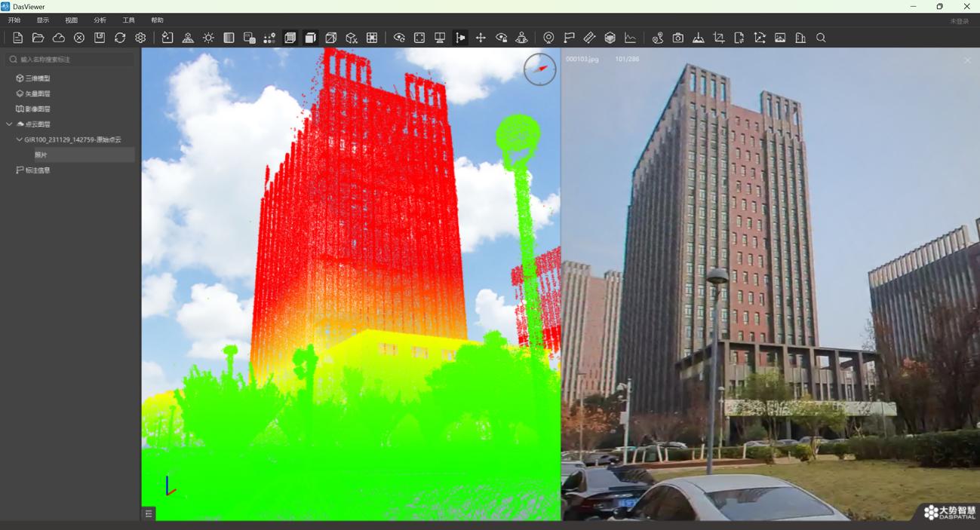980x530 pixels.
Task: Open the 开始 menu
Action: (x=14, y=20)
